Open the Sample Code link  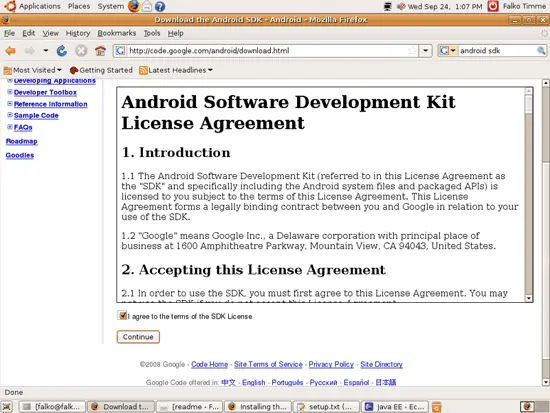coord(36,115)
